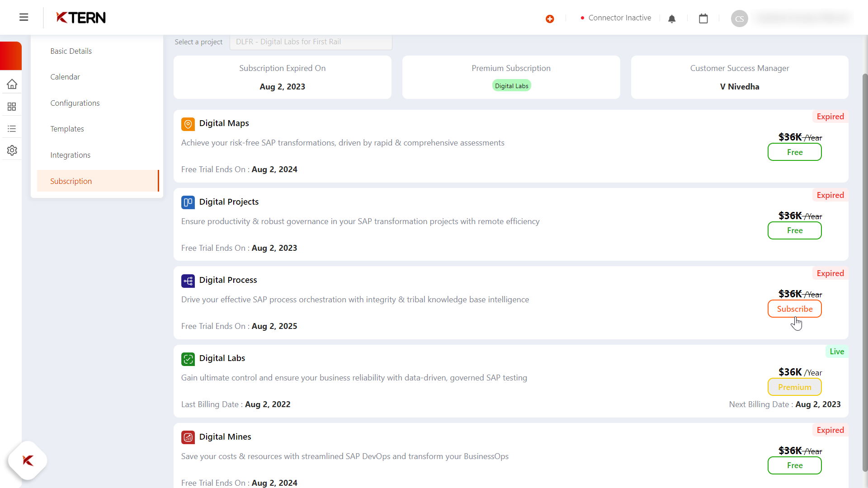The height and width of the screenshot is (488, 868).
Task: Click Free button for Digital Mines
Action: pyautogui.click(x=794, y=465)
